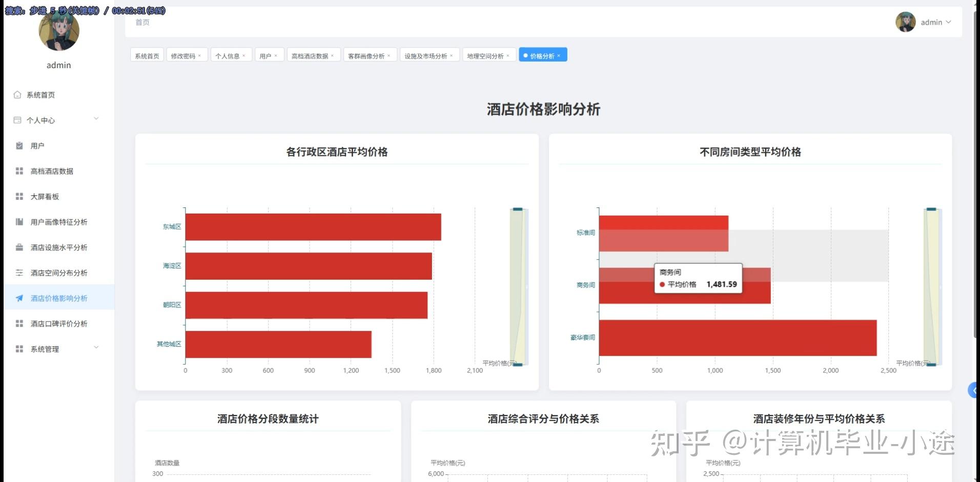The width and height of the screenshot is (980, 482).
Task: Click the 酒店价格影响分析 paper-plane icon
Action: 18,298
